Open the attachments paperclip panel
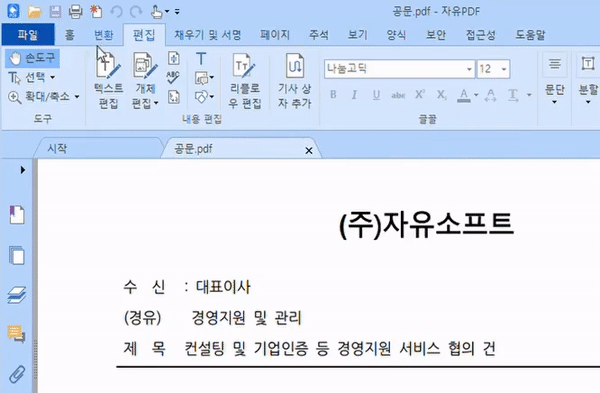This screenshot has height=393, width=600. [x=17, y=374]
